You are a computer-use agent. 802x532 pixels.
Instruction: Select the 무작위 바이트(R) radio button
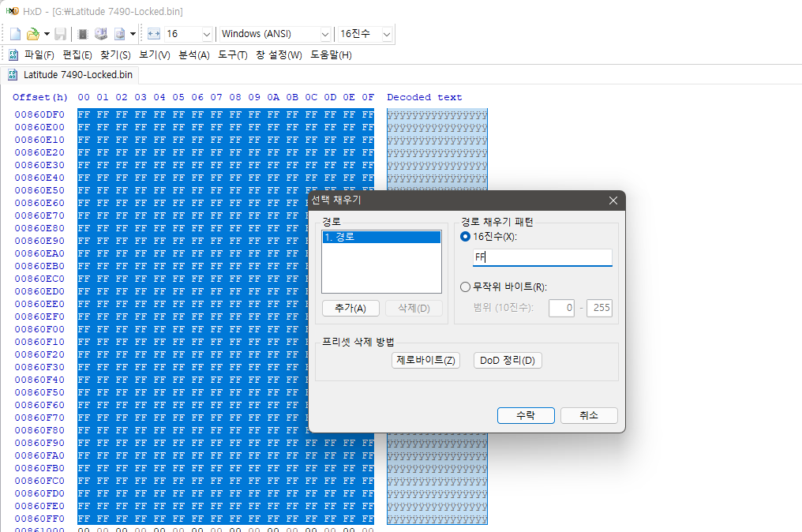(465, 287)
